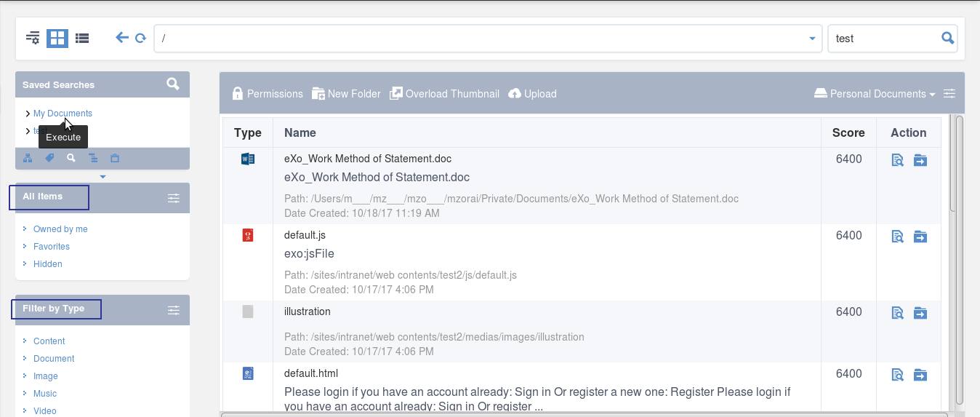The height and width of the screenshot is (417, 980).
Task: Filter by Image type
Action: coord(45,376)
